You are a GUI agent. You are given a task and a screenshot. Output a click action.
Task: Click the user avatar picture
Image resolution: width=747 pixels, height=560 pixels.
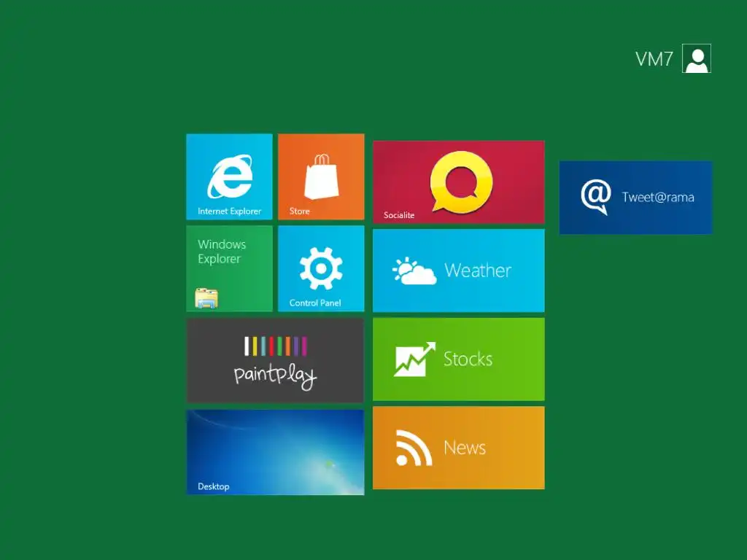pos(697,58)
